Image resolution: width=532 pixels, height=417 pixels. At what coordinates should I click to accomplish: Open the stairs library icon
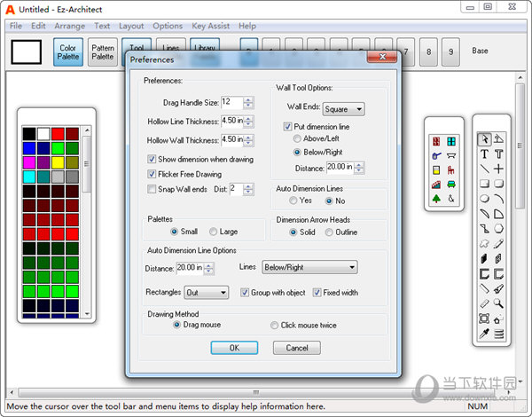tap(436, 185)
